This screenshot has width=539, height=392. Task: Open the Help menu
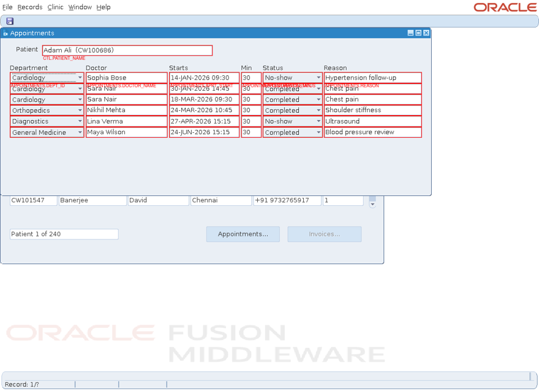104,7
